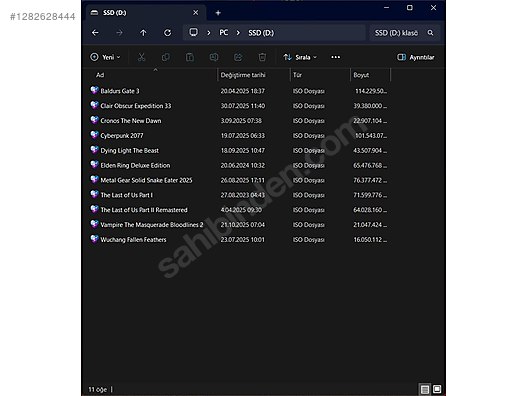Click the date 20.04.2025 18:37
Image resolution: width=528 pixels, height=396 pixels.
(242, 91)
